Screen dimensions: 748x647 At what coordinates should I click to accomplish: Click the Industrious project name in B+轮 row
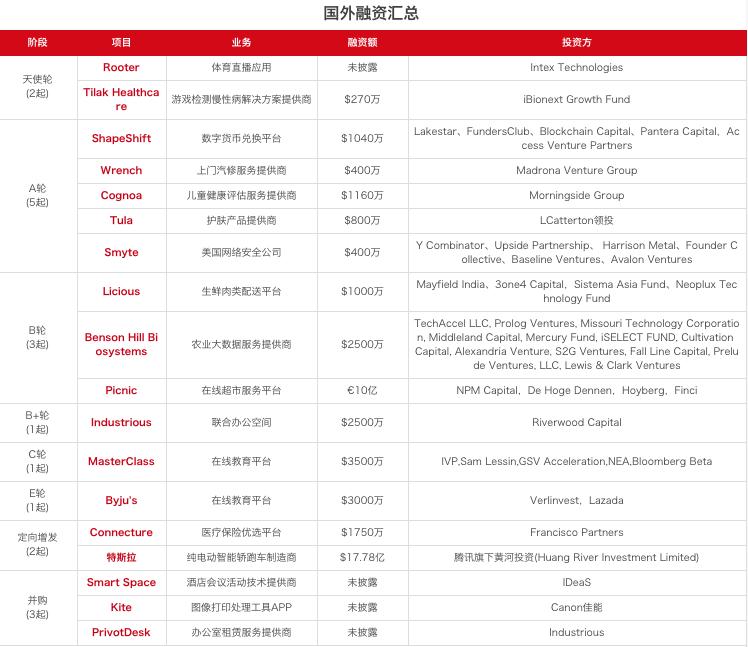tap(121, 423)
